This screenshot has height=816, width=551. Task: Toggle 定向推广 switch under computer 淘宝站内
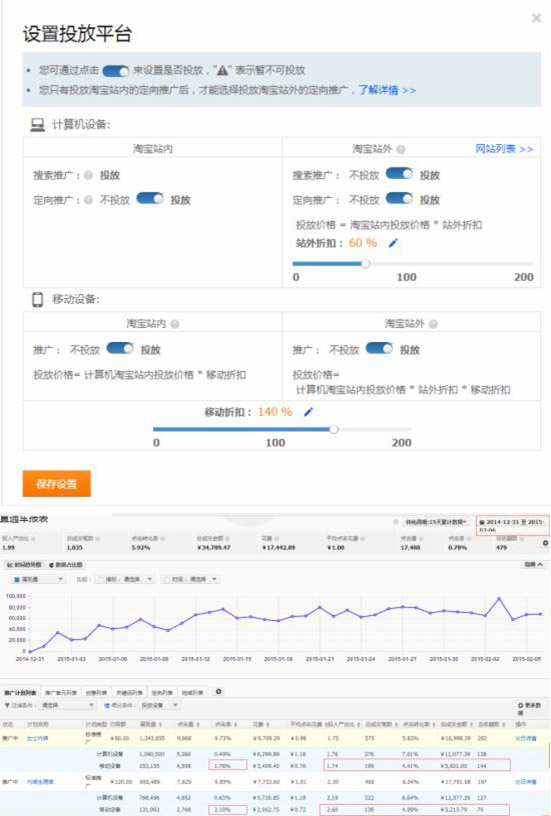[150, 199]
